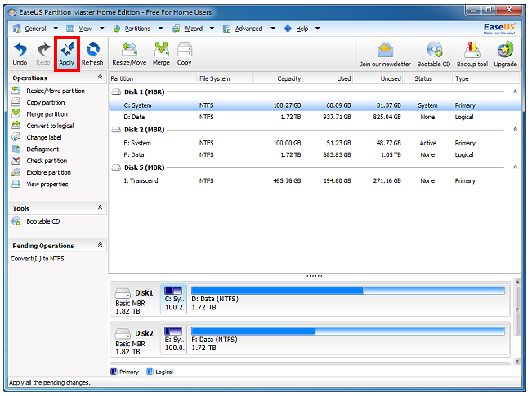Sort by Unused column header
Screen dimensions: 532x396
[378, 78]
